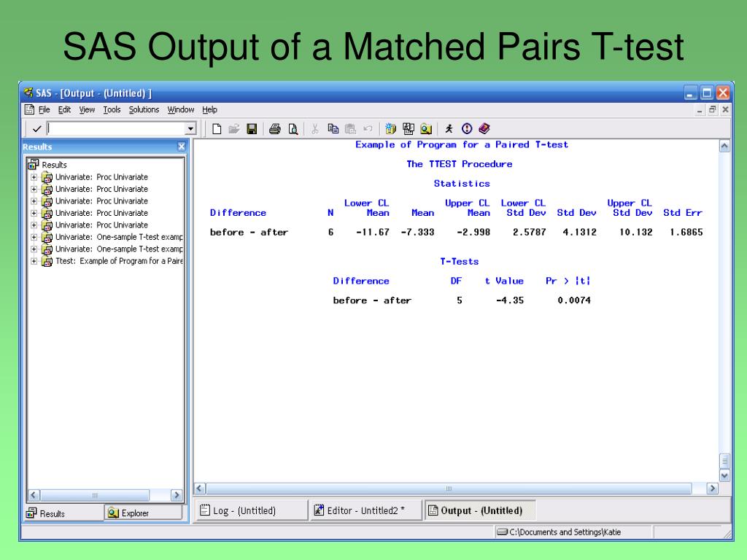Expand the topmost Univariate: Proc Univariate node
Image resolution: width=747 pixels, height=560 pixels.
34,177
